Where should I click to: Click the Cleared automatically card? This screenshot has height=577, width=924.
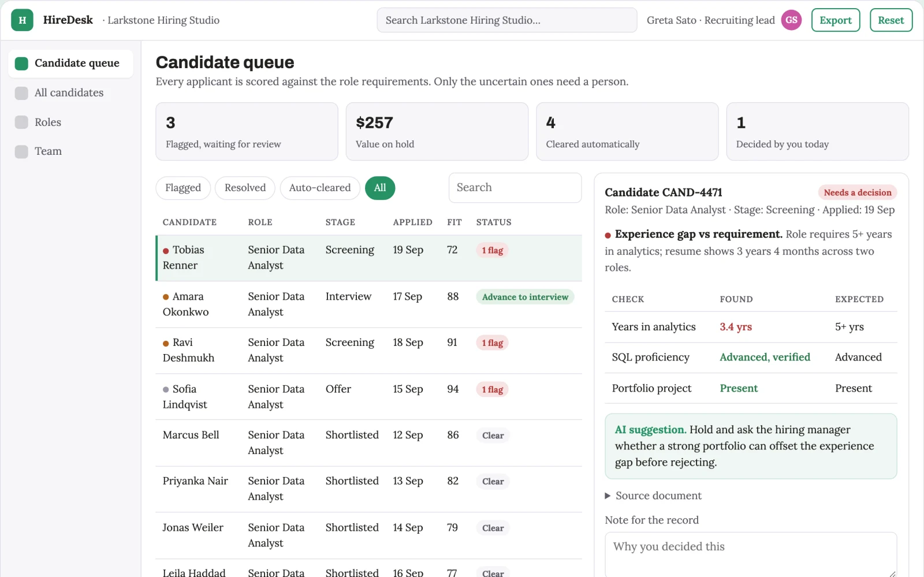click(627, 132)
